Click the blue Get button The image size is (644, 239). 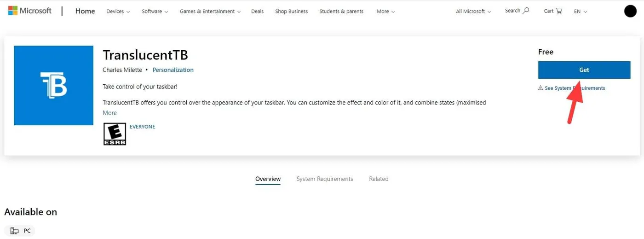(x=584, y=70)
